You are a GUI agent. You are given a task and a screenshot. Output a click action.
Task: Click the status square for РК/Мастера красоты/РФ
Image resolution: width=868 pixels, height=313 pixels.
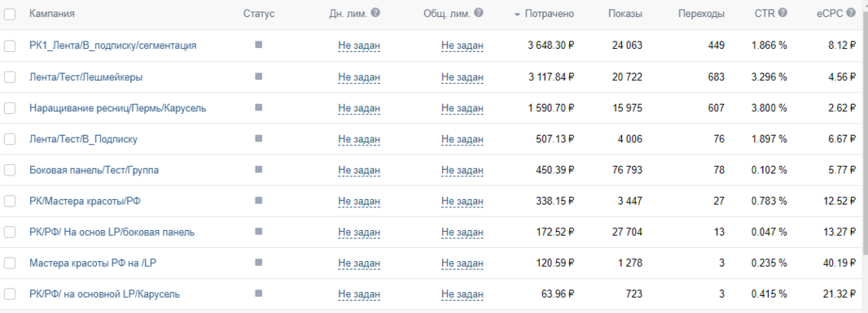point(258,201)
